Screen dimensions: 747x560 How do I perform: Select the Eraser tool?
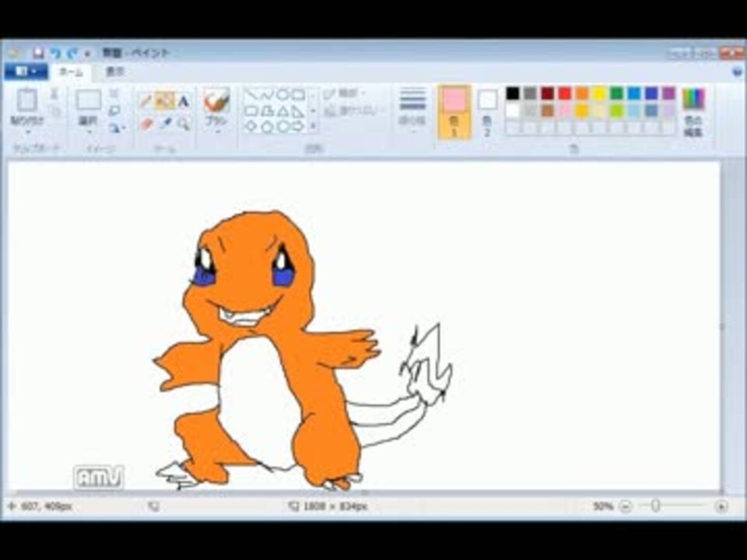[x=146, y=124]
